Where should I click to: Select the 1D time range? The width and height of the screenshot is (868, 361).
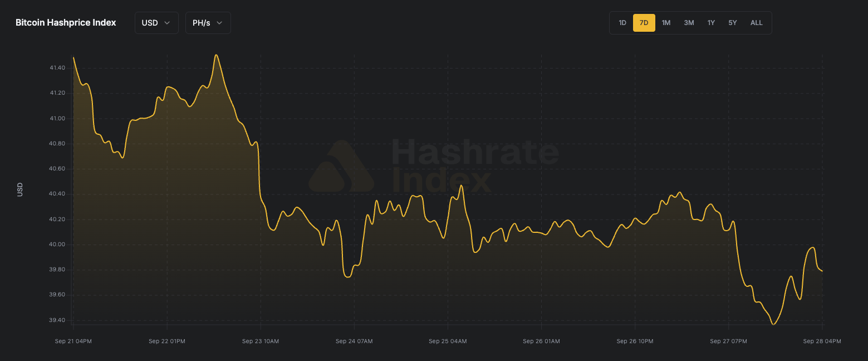pos(622,23)
